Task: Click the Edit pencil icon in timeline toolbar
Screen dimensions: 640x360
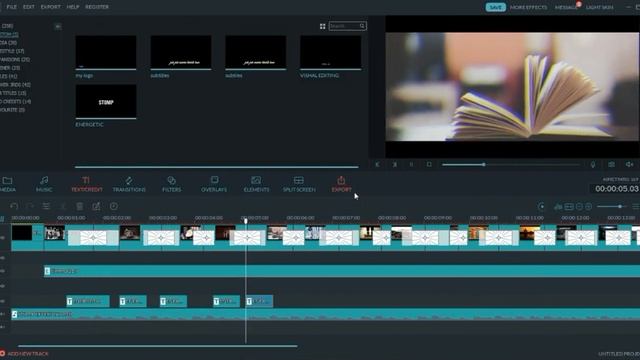Action: pyautogui.click(x=96, y=206)
